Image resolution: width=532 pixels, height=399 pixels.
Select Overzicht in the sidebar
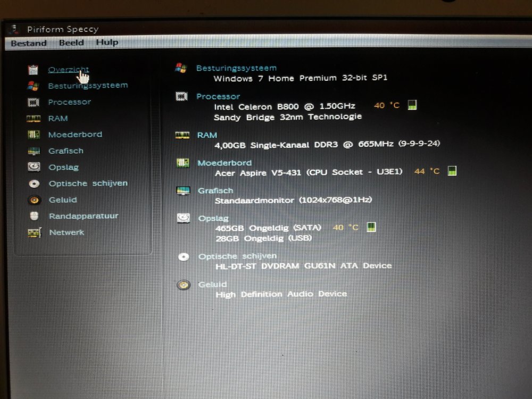coord(69,70)
